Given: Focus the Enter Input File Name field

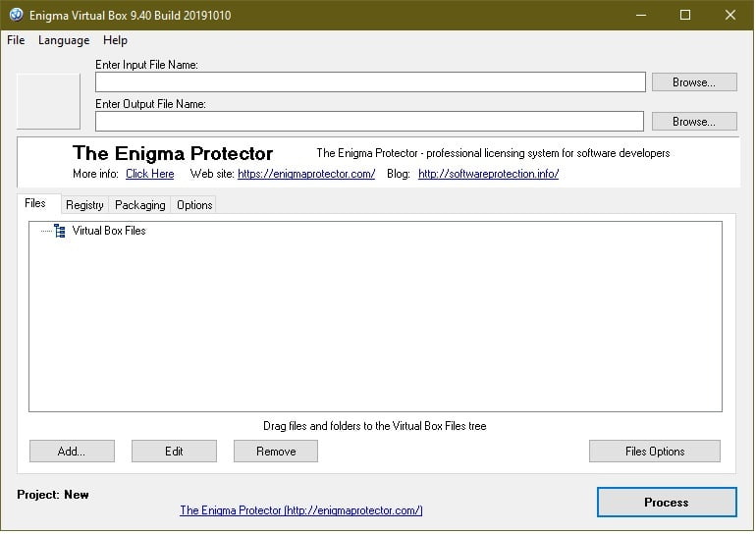Looking at the screenshot, I should point(370,81).
